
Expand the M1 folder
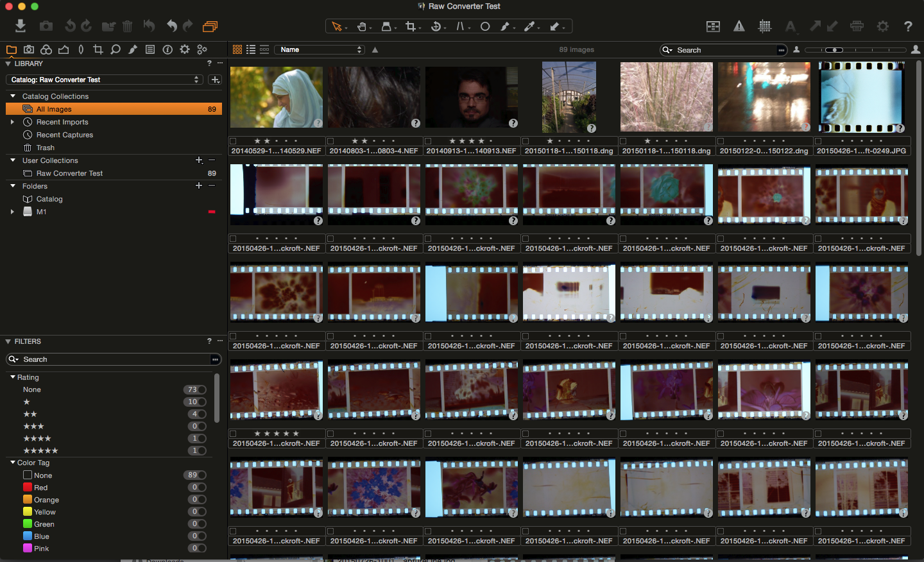tap(12, 212)
